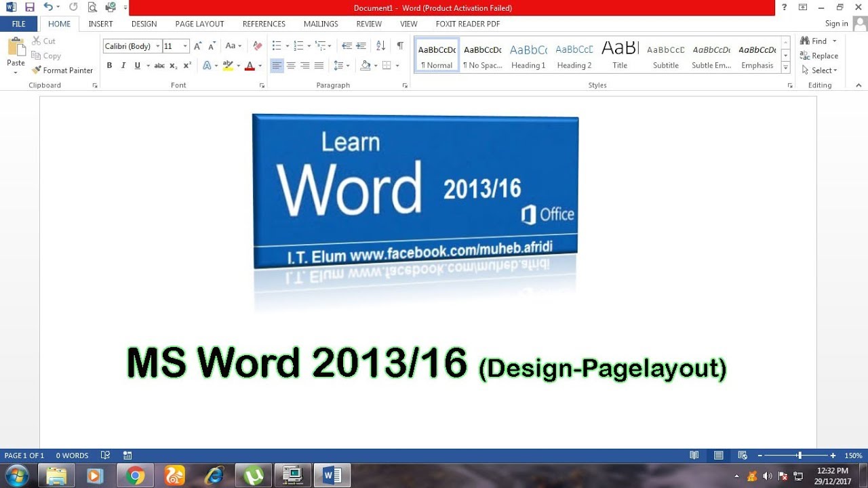Open the Borders dropdown arrow
Viewport: 868px width, 488px height.
397,66
